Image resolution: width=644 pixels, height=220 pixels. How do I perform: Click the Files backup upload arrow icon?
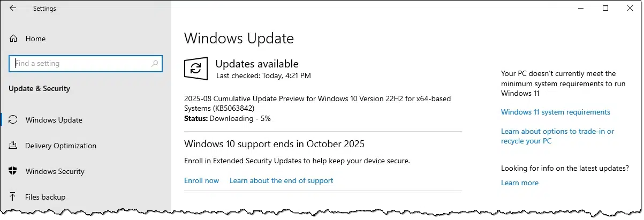pyautogui.click(x=14, y=197)
